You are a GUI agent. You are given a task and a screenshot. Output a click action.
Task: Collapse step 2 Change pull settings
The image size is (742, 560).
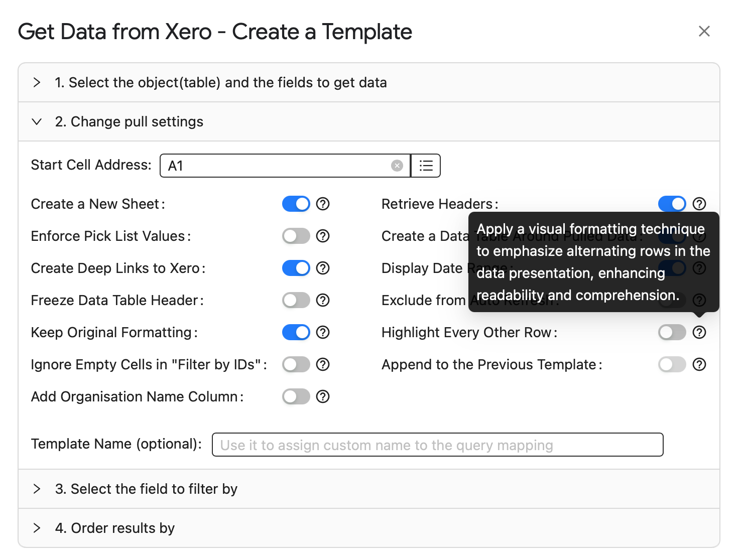tap(369, 121)
